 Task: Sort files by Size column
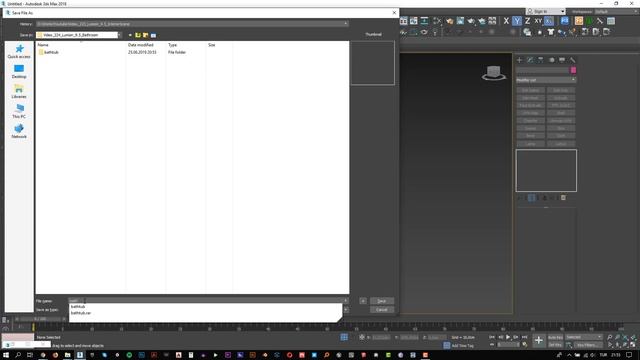tap(211, 45)
